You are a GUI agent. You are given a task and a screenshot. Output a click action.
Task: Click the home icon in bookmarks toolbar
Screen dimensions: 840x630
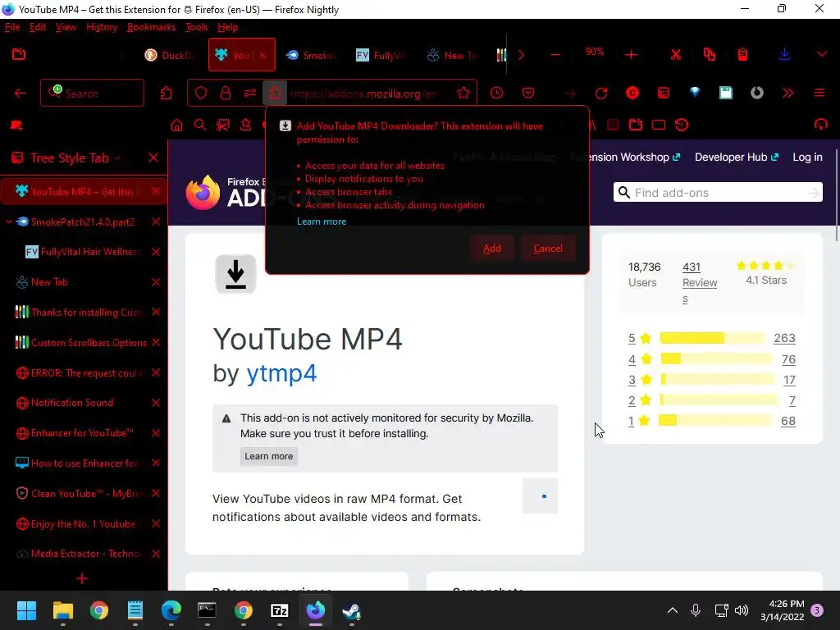176,126
